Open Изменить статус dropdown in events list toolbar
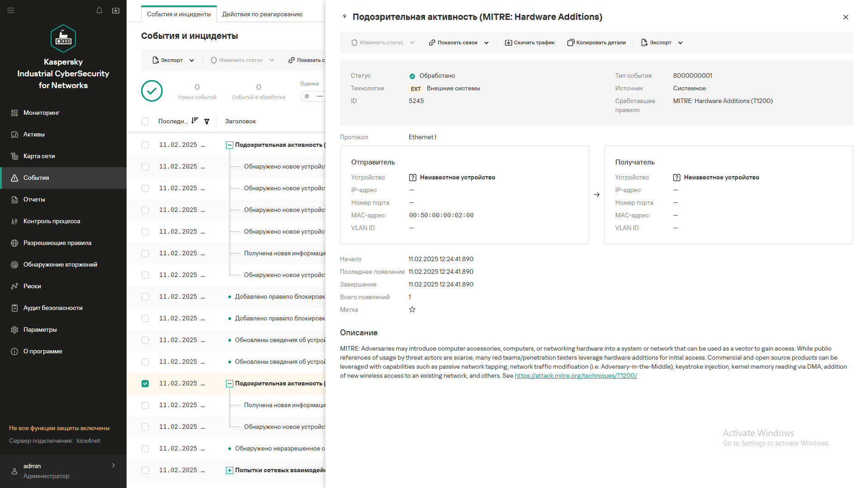The image size is (868, 488). tap(242, 60)
